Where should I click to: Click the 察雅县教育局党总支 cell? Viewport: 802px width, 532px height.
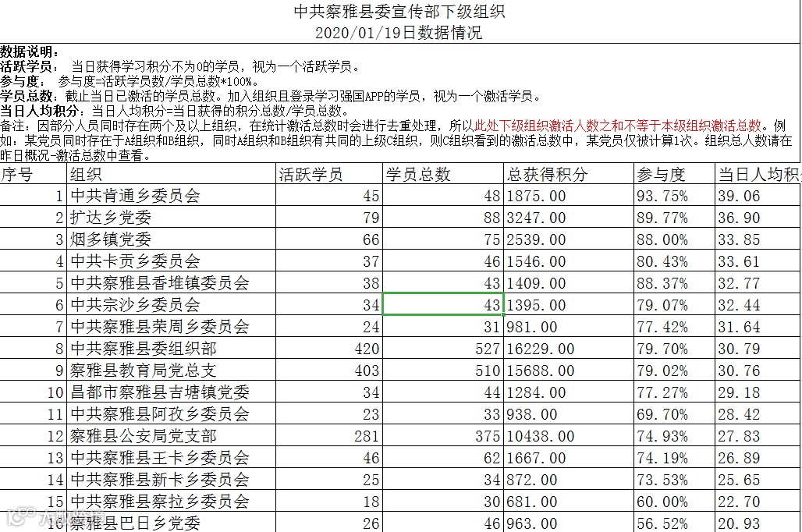(x=172, y=371)
